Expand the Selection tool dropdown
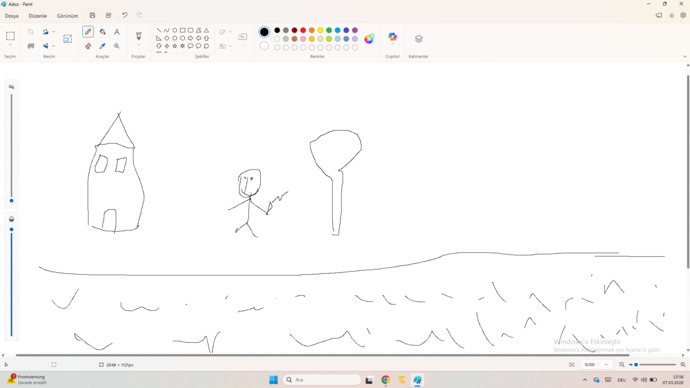This screenshot has height=388, width=690. (10, 45)
